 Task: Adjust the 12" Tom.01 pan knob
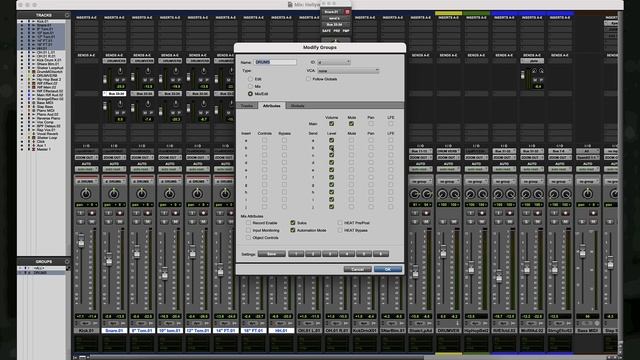[197, 194]
